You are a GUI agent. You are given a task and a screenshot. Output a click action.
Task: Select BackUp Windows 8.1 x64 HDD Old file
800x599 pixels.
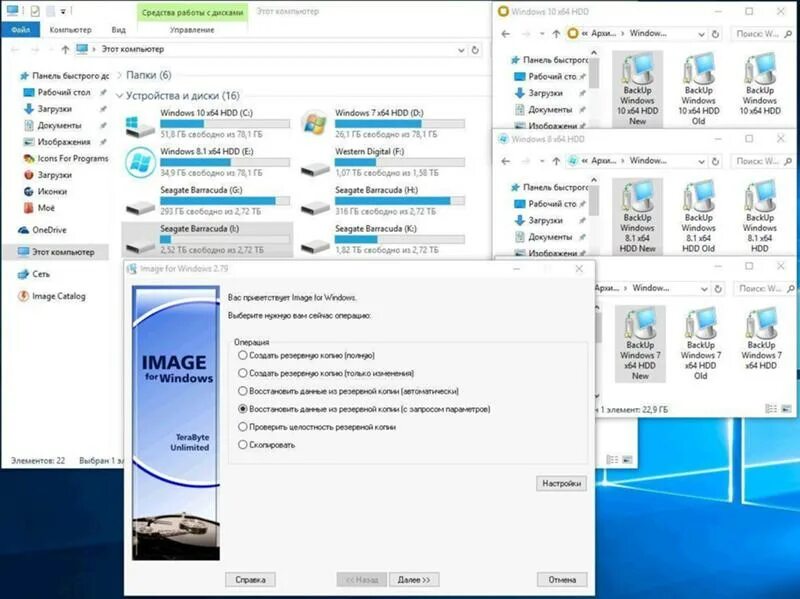(698, 216)
